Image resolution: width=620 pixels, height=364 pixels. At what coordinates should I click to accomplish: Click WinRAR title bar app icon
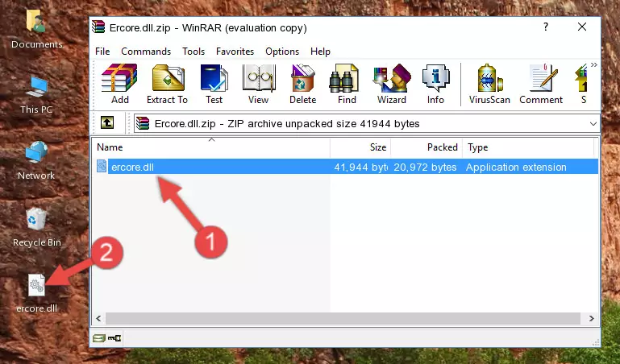[x=98, y=27]
